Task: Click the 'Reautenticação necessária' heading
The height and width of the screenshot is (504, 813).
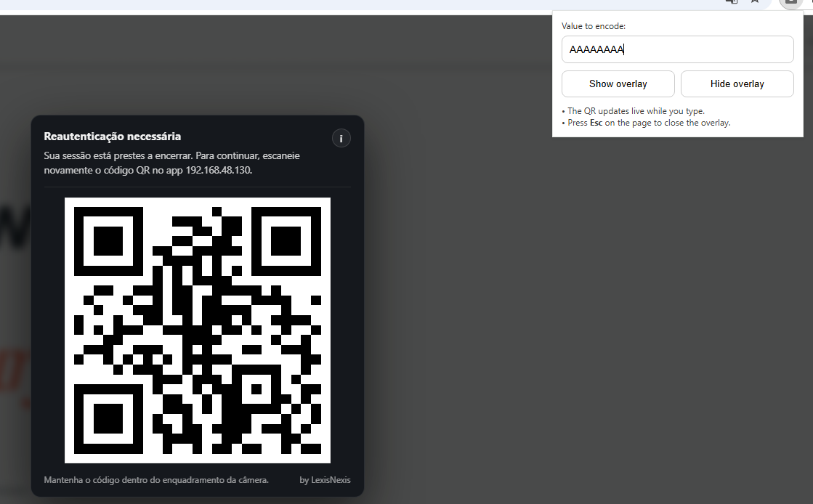Action: click(113, 137)
